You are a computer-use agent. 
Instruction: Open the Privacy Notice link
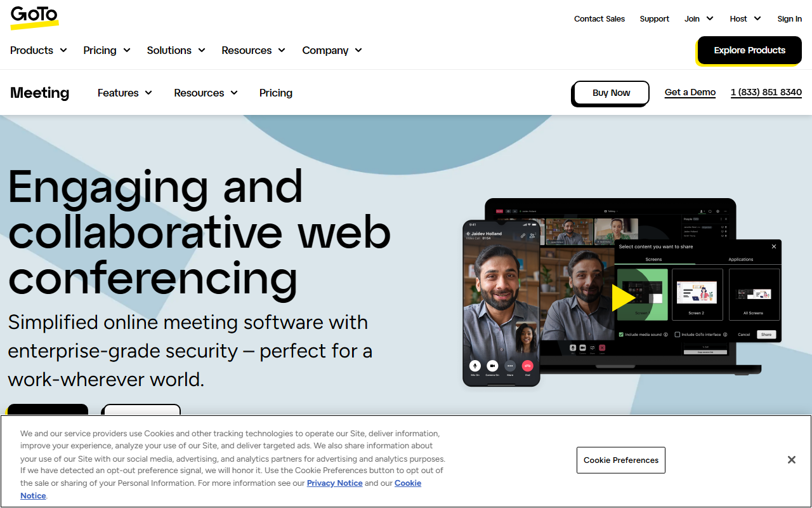pyautogui.click(x=335, y=483)
